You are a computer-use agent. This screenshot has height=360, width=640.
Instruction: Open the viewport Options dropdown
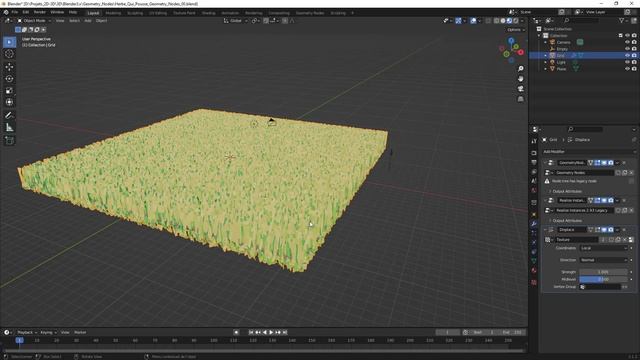[x=516, y=30]
